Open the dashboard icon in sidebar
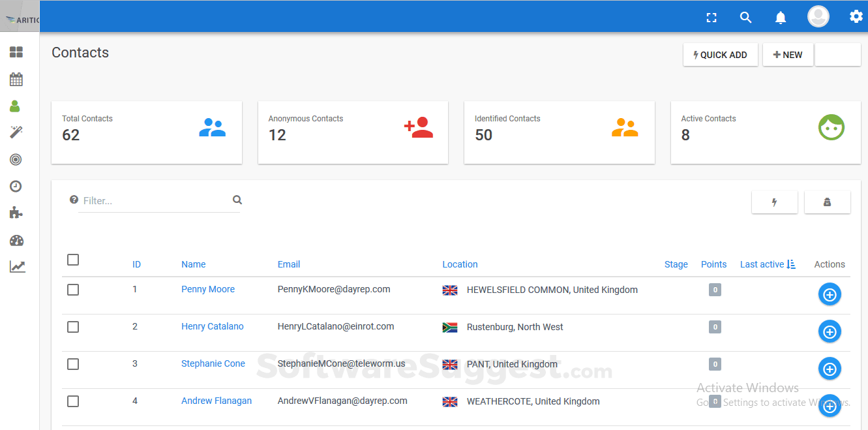The width and height of the screenshot is (868, 430). click(16, 52)
